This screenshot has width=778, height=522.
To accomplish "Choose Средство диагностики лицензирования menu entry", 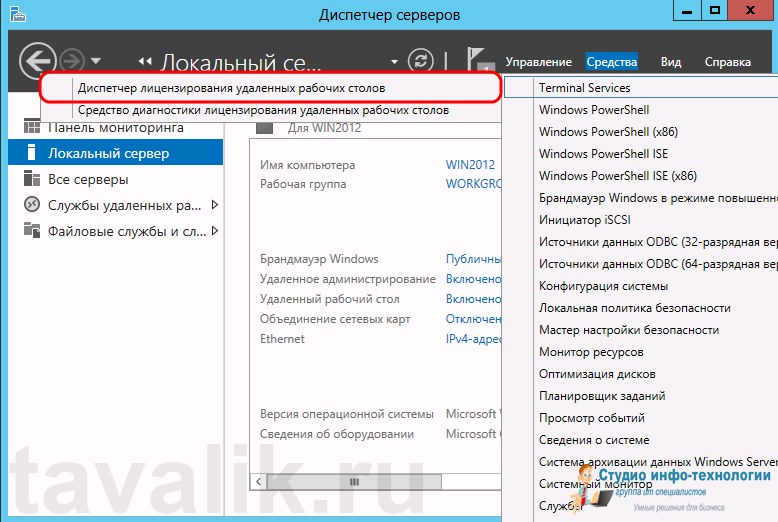I will point(263,110).
